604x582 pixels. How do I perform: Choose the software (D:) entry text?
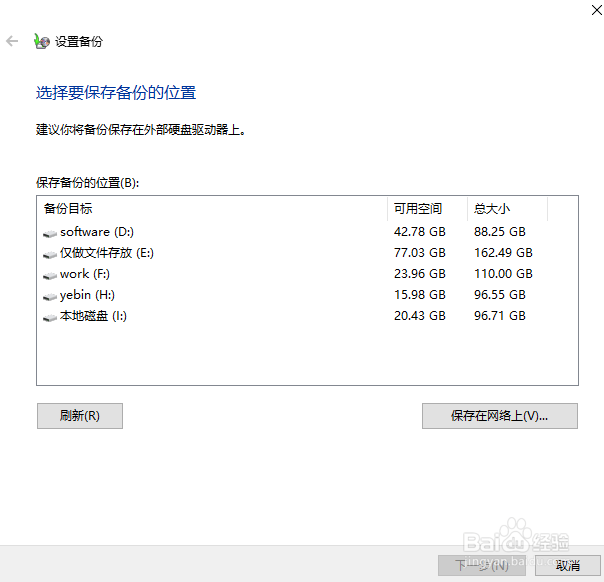coord(97,232)
